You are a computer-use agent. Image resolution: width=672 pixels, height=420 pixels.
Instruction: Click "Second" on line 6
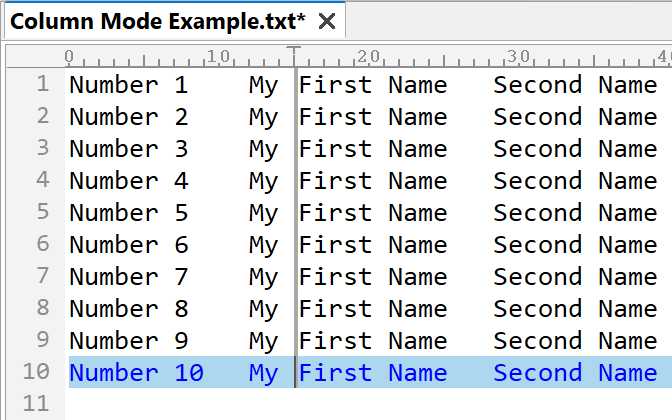[537, 245]
